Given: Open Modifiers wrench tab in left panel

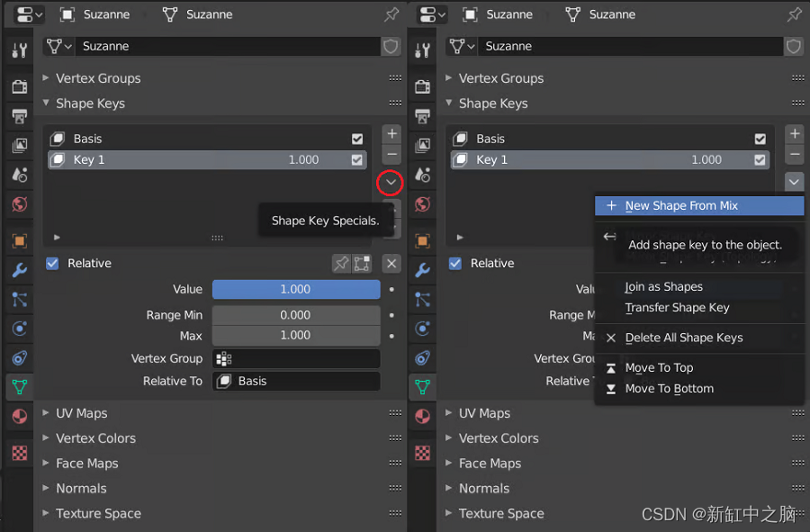Looking at the screenshot, I should coord(20,270).
